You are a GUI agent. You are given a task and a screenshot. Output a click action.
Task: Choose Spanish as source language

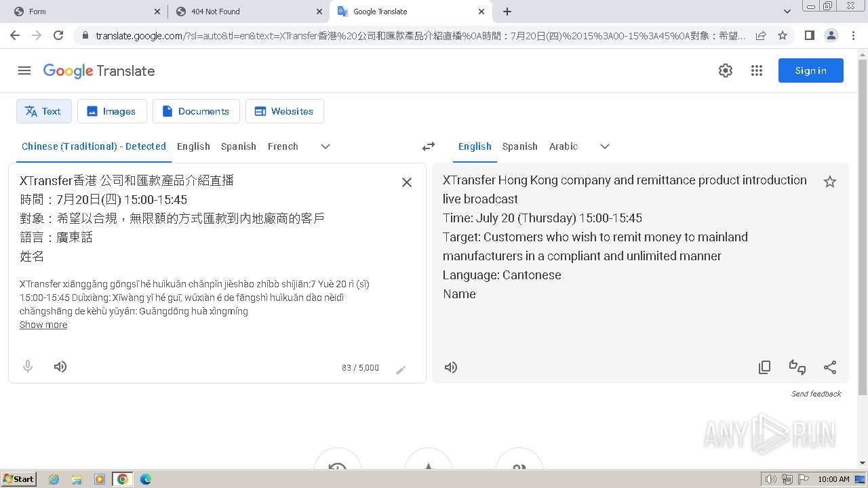click(239, 146)
